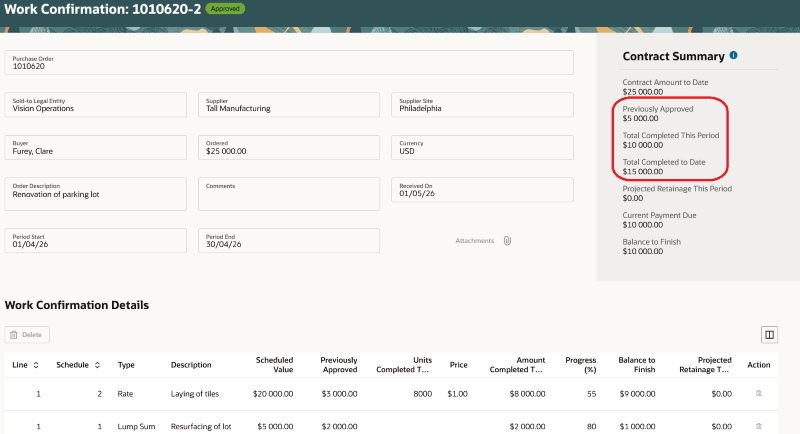Viewport: 800px width, 434px height.
Task: Delete the Laying of tiles row via trash icon
Action: pos(759,393)
